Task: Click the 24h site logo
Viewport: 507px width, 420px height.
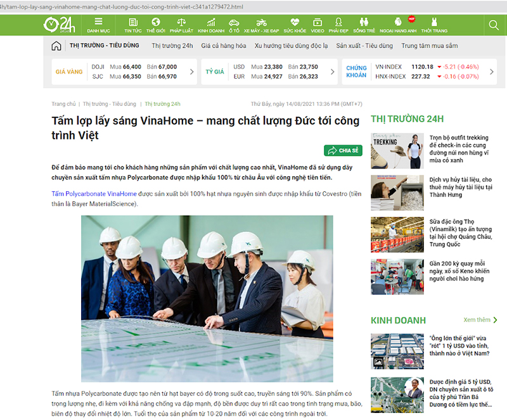Action: [59, 25]
